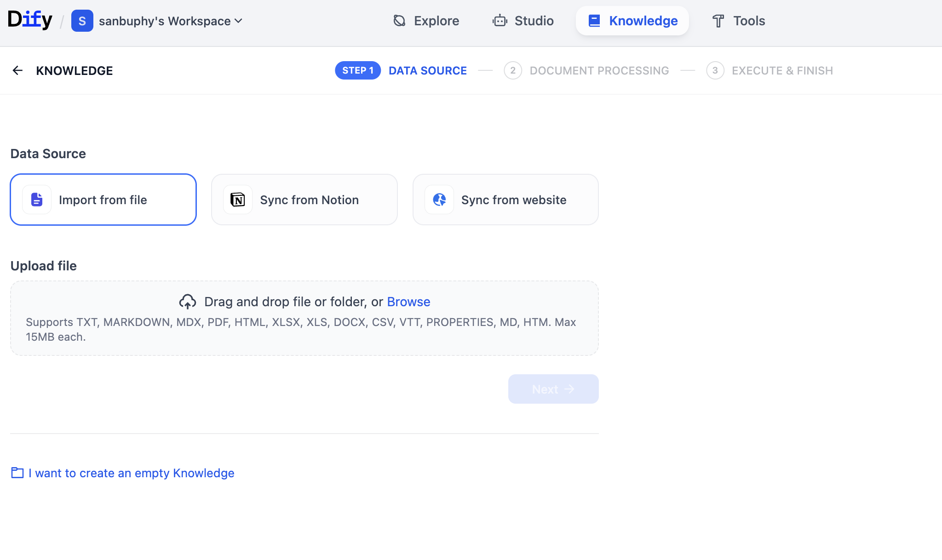Switch to the Studio tab
Screen dimensions: 942x560
tap(523, 21)
